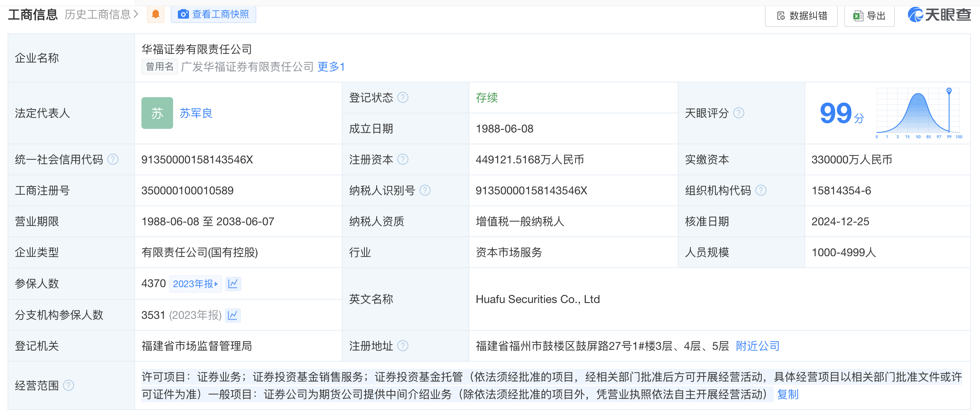Viewport: 980px width, 418px height.
Task: Open the 2023年报 dropdown for insured count
Action: (x=195, y=284)
